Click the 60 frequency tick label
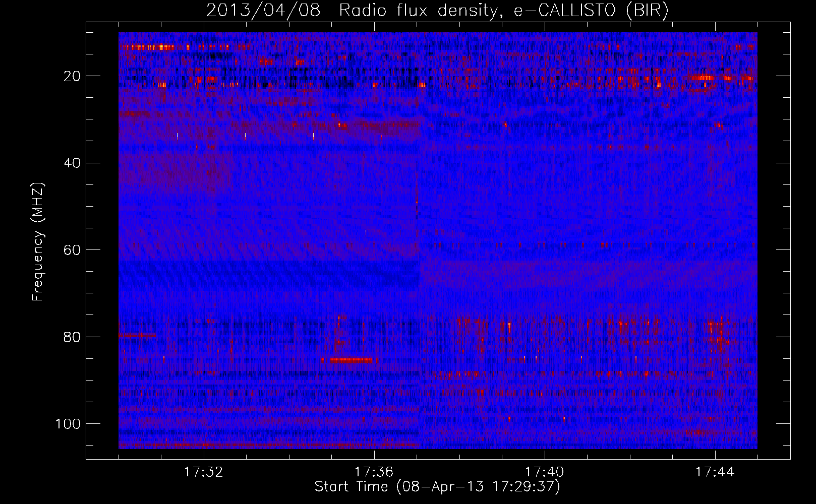This screenshot has width=816, height=504. pyautogui.click(x=72, y=250)
